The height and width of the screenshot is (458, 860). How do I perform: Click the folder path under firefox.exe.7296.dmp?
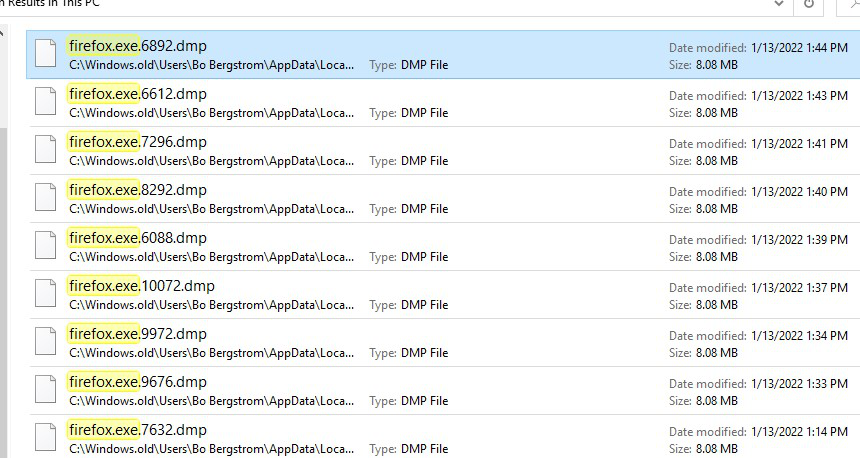(x=212, y=161)
